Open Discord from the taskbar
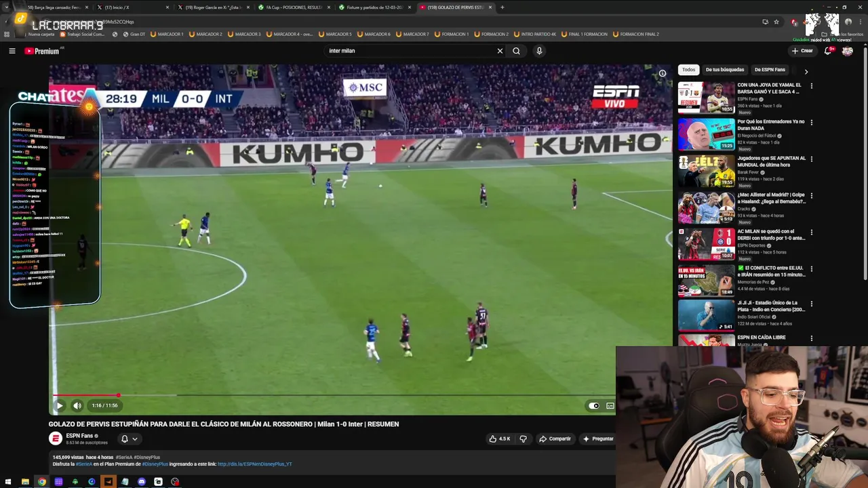Screen dimensions: 868x488 142,482
